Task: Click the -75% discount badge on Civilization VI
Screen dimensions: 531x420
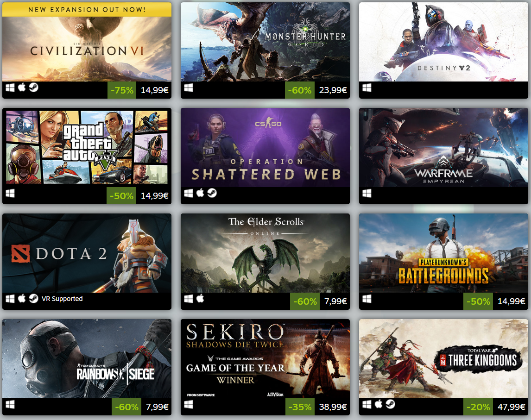Action: (x=122, y=90)
